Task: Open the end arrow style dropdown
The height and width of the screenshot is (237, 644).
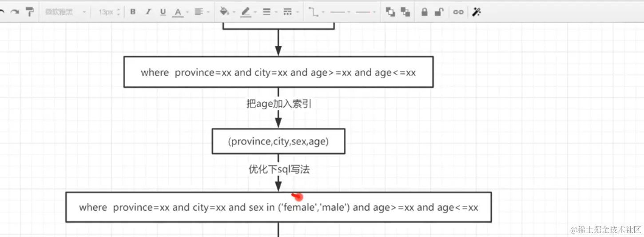Action: coord(366,12)
